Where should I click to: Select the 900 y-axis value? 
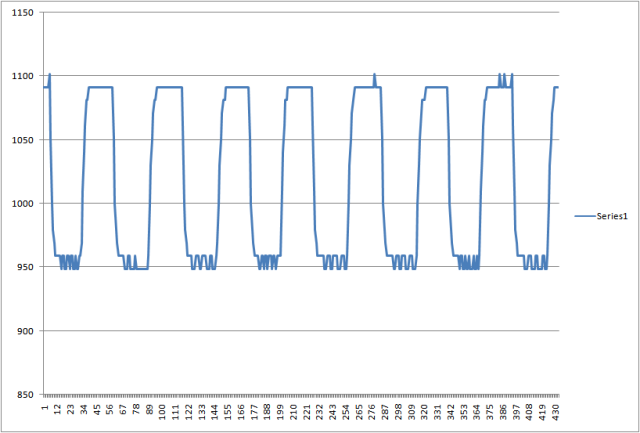tap(24, 331)
